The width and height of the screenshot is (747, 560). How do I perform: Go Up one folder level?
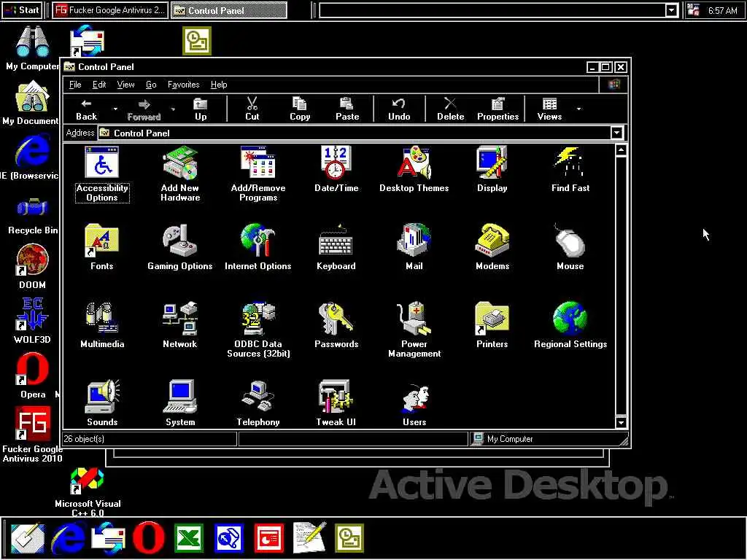point(201,109)
